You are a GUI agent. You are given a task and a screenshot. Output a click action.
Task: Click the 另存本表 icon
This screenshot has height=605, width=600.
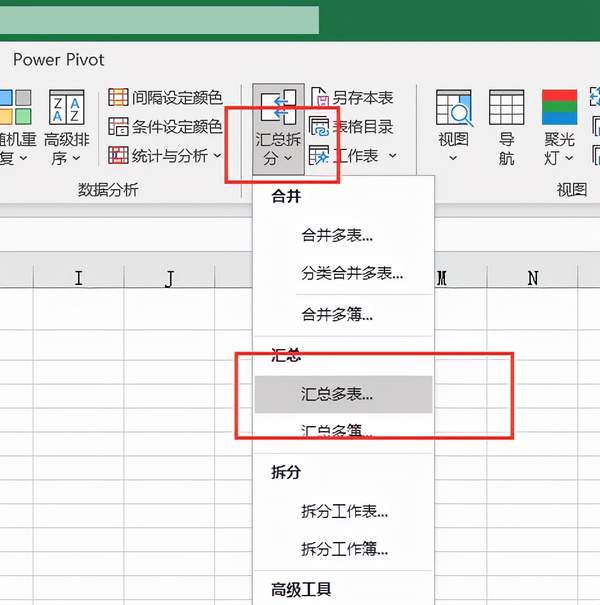click(320, 98)
